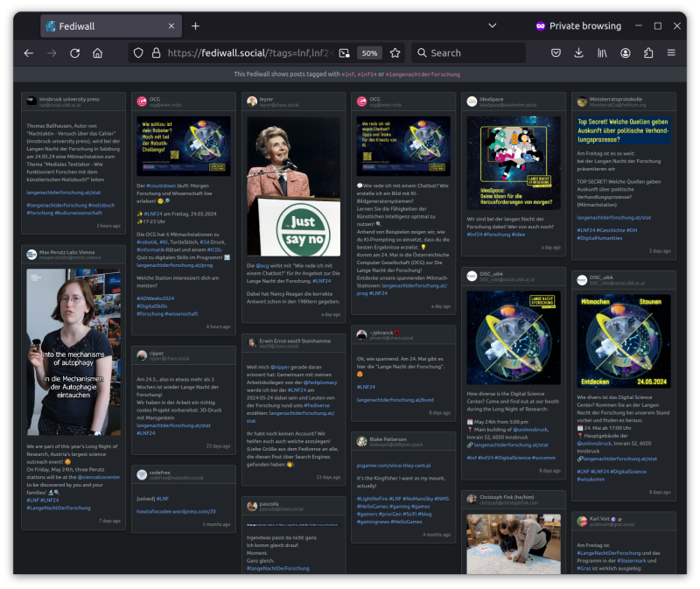Click the '3 hours ago' timestamp

pyautogui.click(x=108, y=226)
